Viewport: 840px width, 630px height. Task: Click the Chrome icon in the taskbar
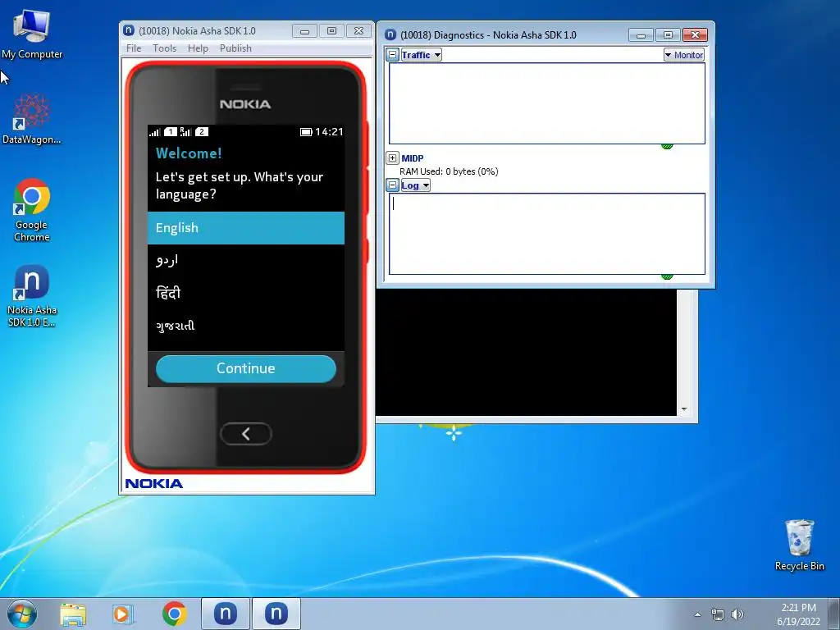point(175,614)
